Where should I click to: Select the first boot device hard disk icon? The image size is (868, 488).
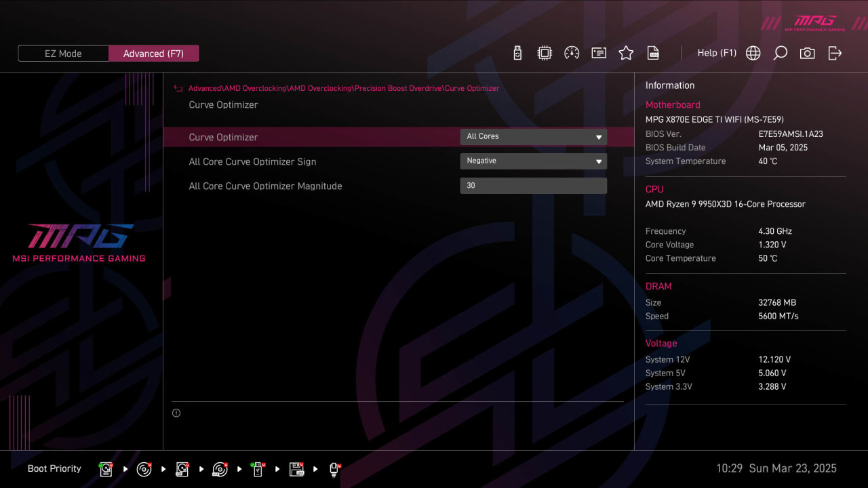click(106, 469)
